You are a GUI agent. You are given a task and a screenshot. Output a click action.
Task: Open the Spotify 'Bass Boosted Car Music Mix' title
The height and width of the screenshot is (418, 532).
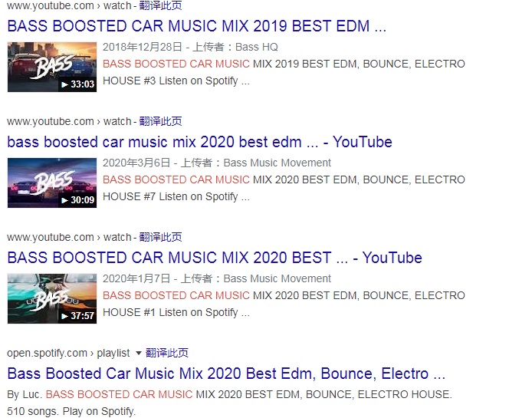[226, 374]
